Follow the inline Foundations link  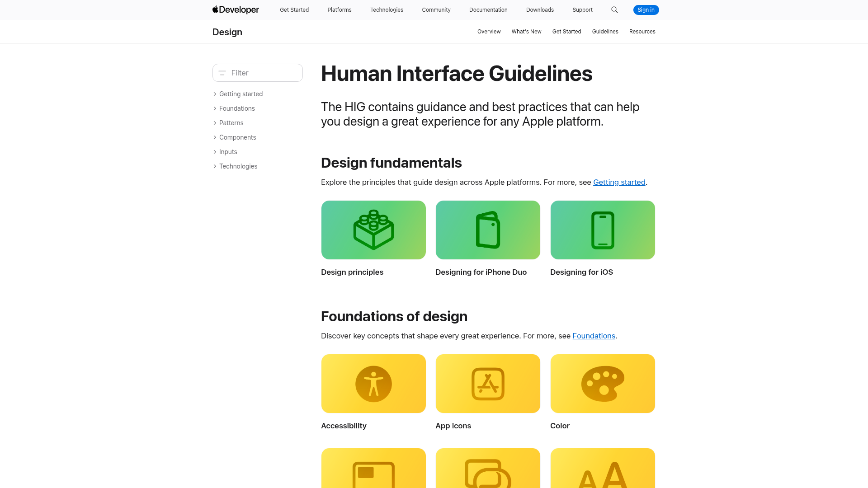coord(594,336)
